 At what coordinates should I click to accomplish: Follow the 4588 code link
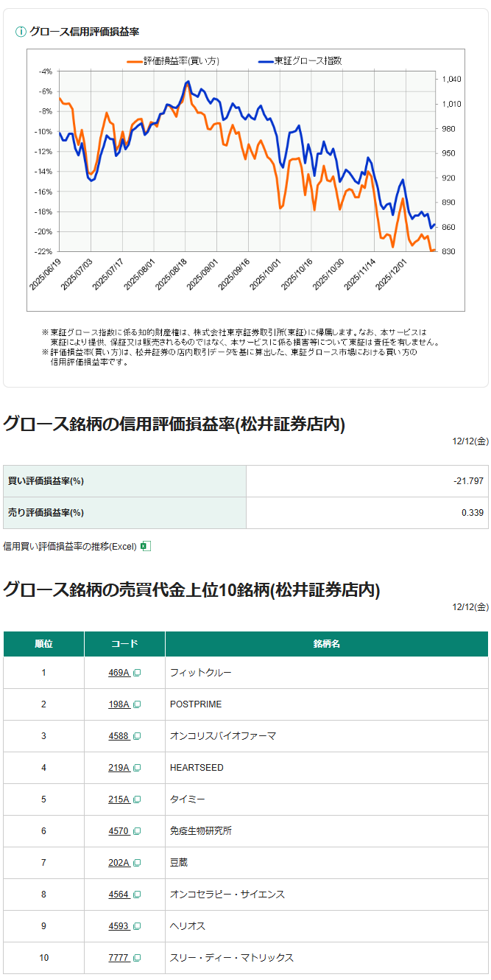[119, 736]
